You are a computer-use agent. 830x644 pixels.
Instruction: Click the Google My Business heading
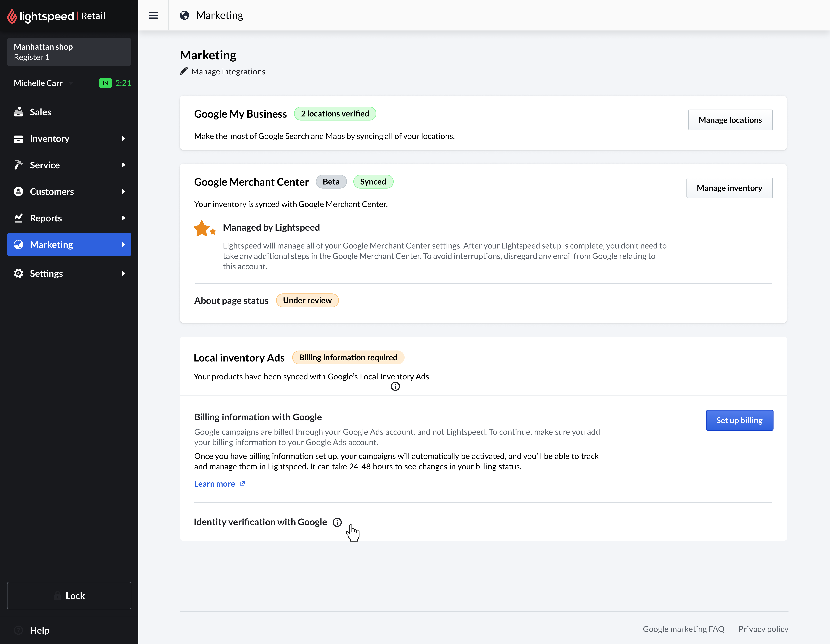240,114
